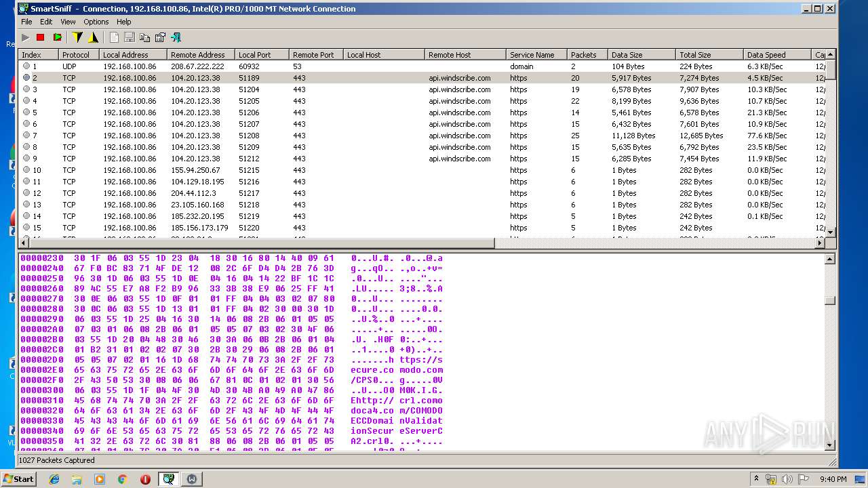Click the exit door toolbar icon
The height and width of the screenshot is (488, 868).
[x=176, y=37]
